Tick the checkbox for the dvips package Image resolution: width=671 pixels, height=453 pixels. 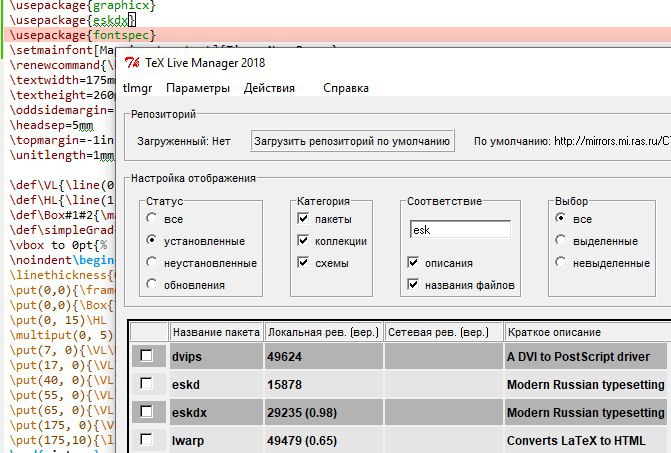coord(146,355)
